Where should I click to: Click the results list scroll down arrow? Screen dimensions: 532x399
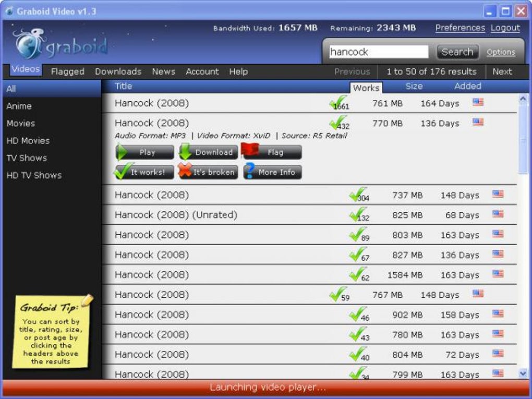[x=523, y=374]
